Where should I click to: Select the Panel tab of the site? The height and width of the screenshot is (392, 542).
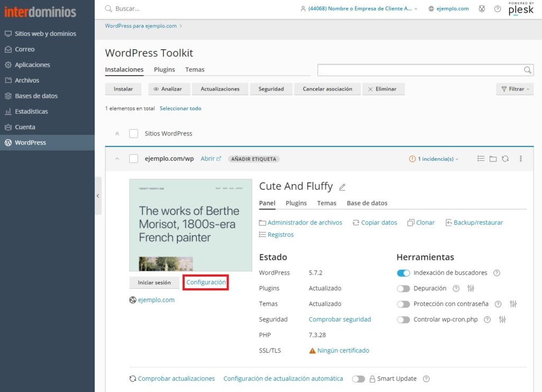point(267,203)
